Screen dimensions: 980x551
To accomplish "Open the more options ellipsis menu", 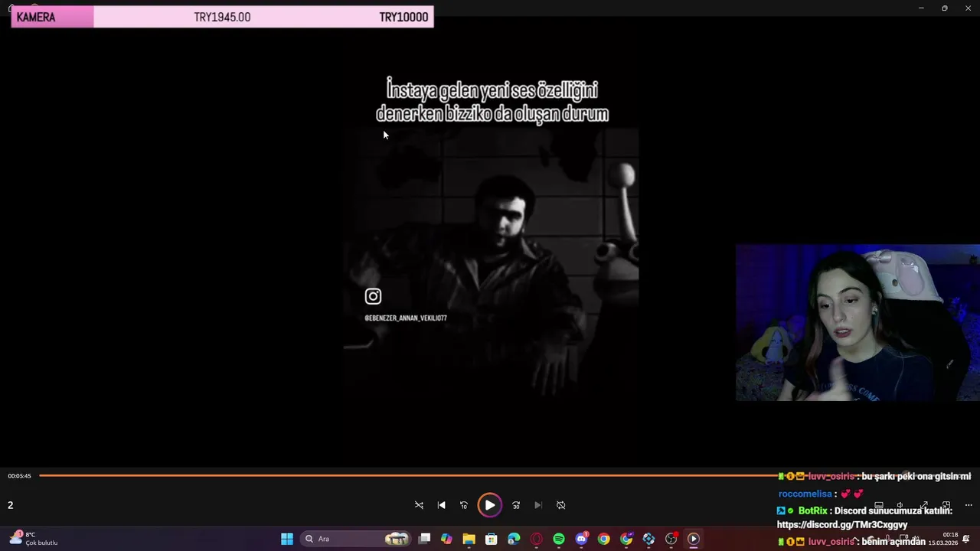I will click(969, 505).
